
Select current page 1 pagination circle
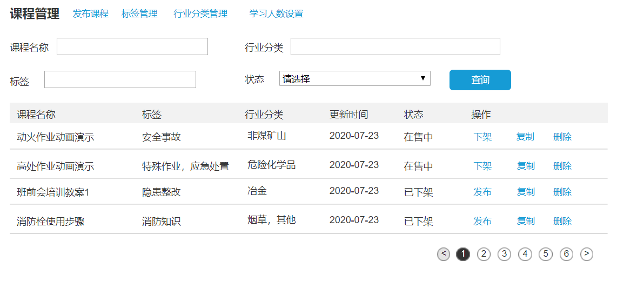point(463,254)
